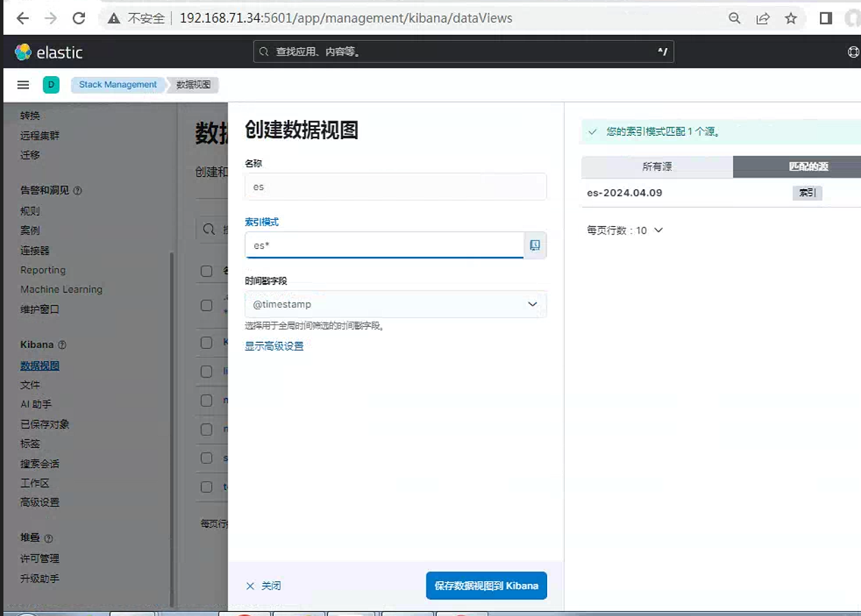Open 已保存对象 in the sidebar
Image resolution: width=861 pixels, height=616 pixels.
pyautogui.click(x=45, y=424)
